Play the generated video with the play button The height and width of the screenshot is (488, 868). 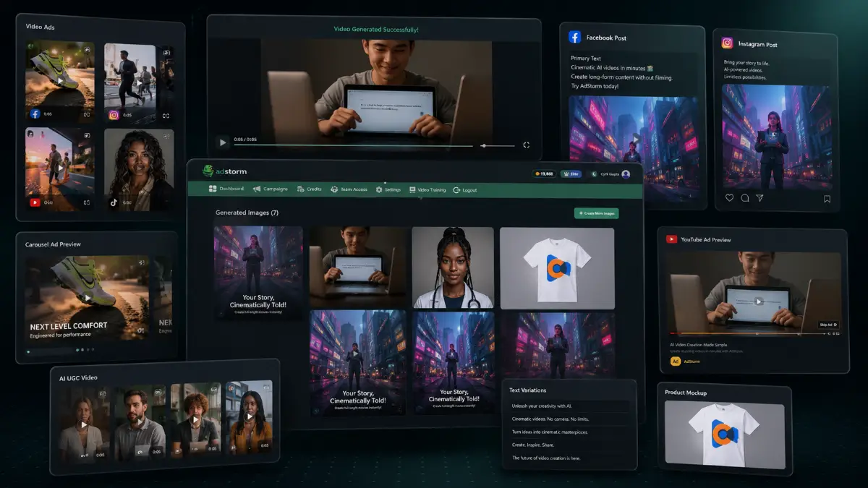click(x=222, y=144)
